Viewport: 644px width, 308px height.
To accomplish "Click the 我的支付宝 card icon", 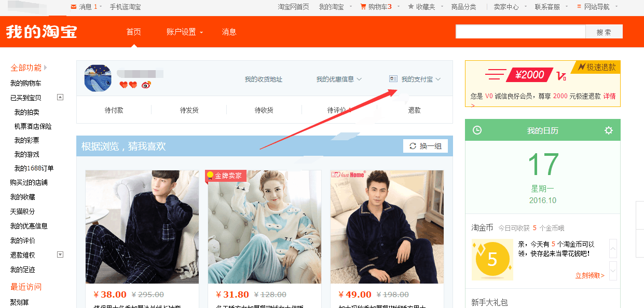I will pyautogui.click(x=393, y=79).
